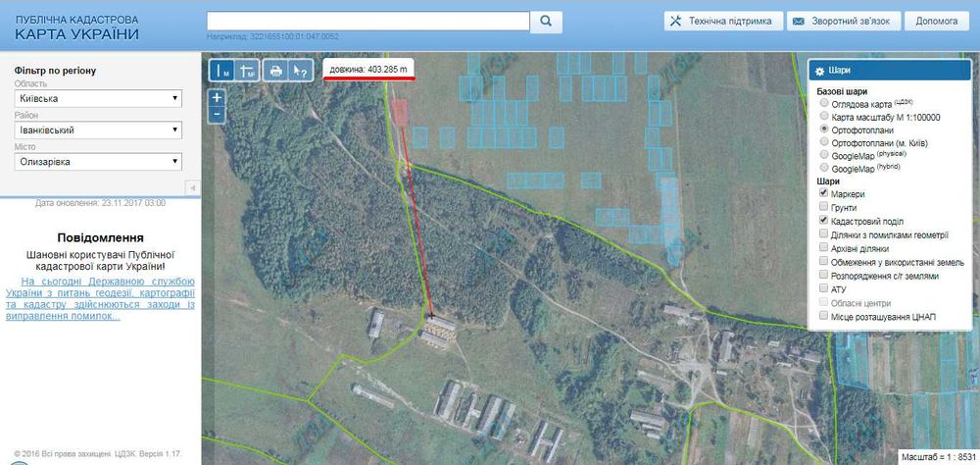
Task: Select Оглядова карта base layer
Action: 824,103
